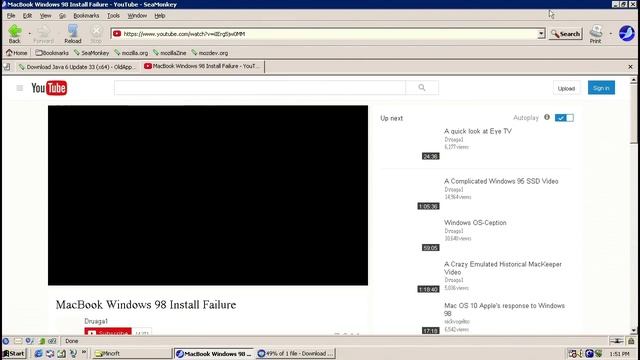
Task: Click the black video player area
Action: coord(208,195)
